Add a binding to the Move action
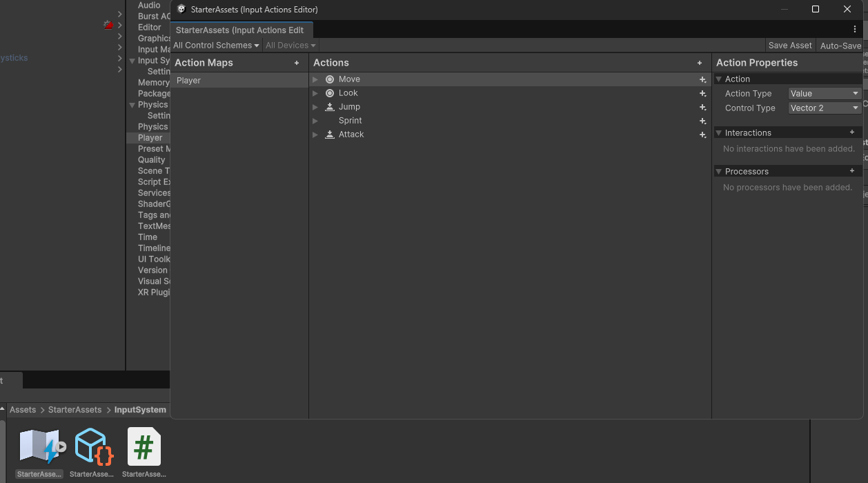The height and width of the screenshot is (483, 868). coord(702,79)
